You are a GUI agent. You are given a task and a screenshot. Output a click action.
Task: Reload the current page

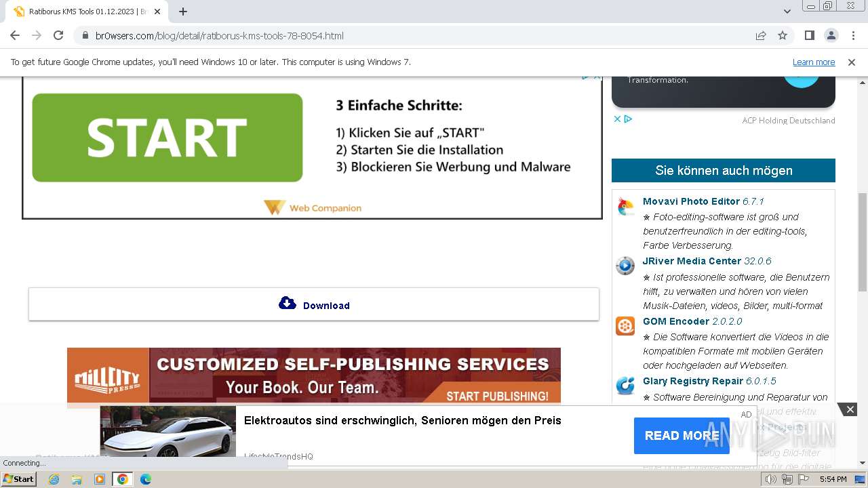[58, 35]
